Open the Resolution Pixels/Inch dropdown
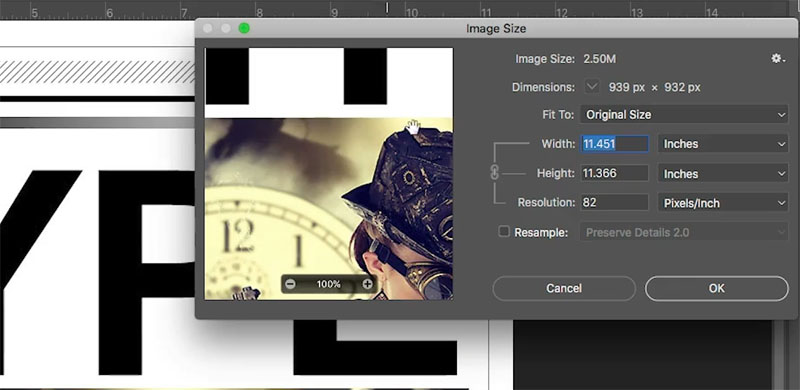The height and width of the screenshot is (390, 800). [723, 203]
